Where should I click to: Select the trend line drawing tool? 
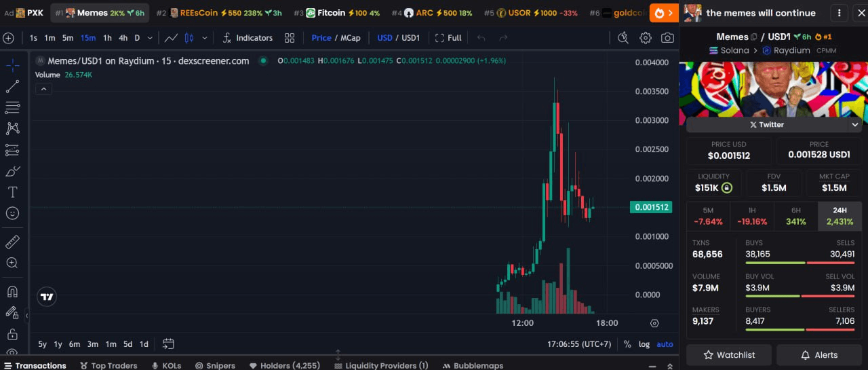click(x=12, y=86)
